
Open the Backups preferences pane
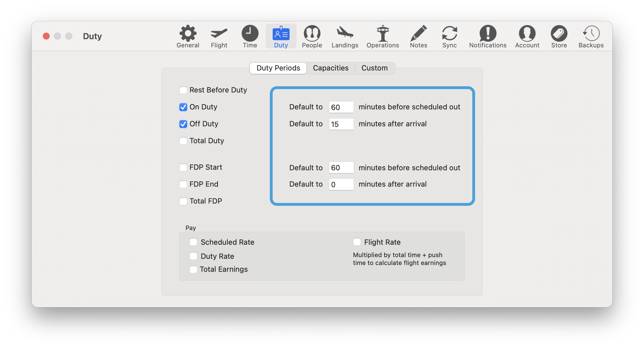[591, 37]
